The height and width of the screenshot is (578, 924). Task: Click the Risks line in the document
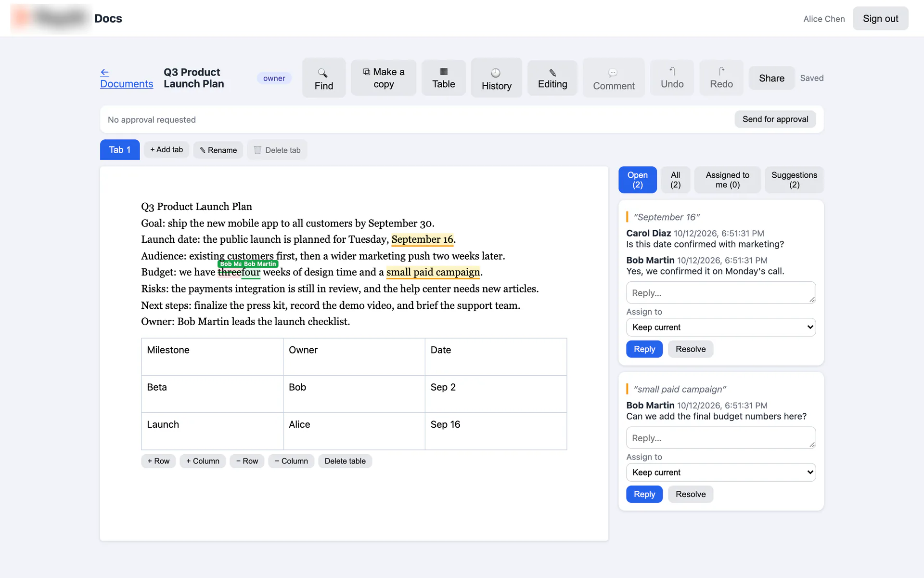click(x=340, y=289)
